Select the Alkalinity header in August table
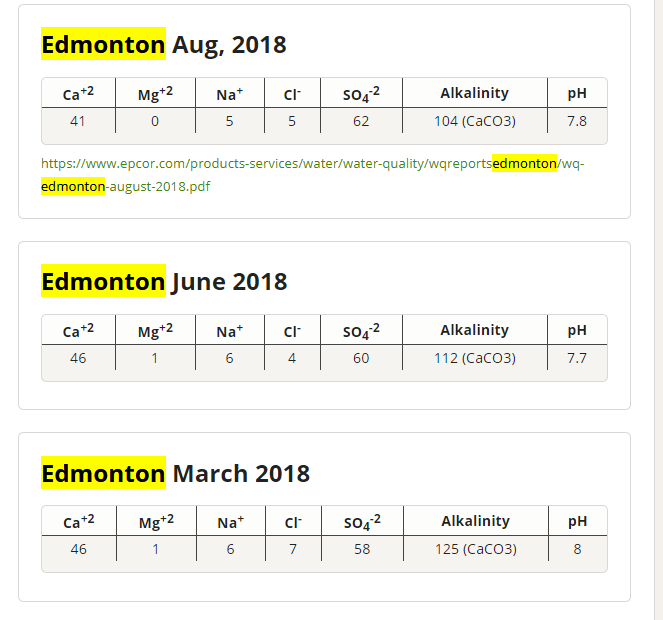This screenshot has height=620, width=663. click(x=474, y=93)
